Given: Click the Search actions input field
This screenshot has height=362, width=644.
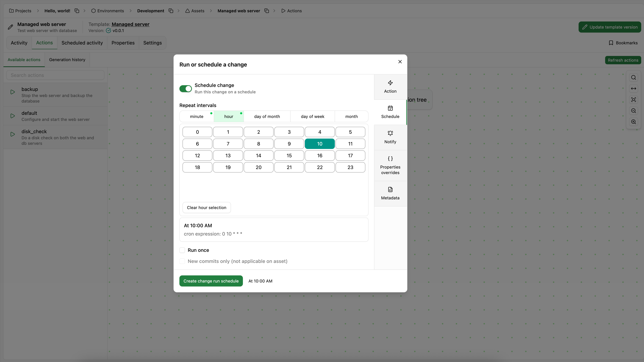Looking at the screenshot, I should point(55,75).
